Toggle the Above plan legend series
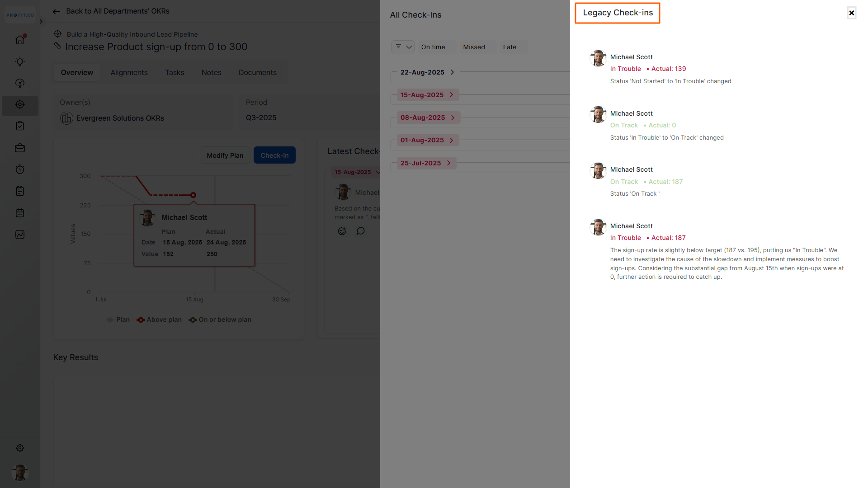The height and width of the screenshot is (488, 868). tap(159, 320)
